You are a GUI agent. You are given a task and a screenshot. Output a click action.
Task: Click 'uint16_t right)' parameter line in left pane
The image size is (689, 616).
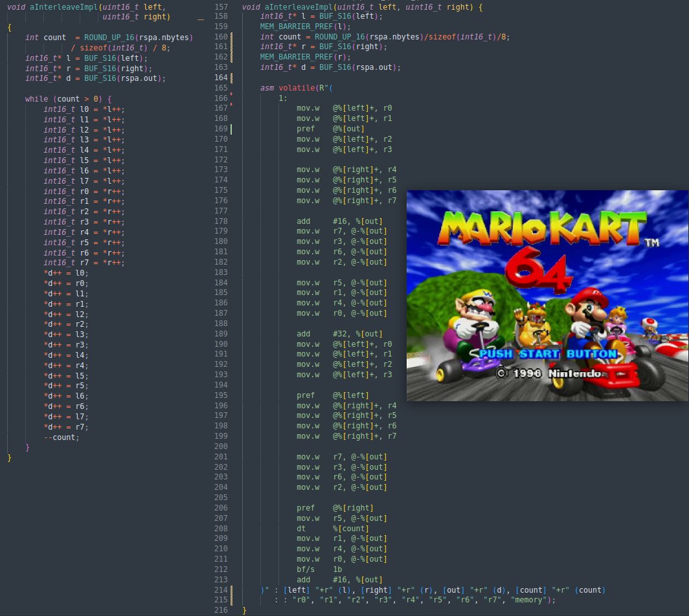(136, 17)
